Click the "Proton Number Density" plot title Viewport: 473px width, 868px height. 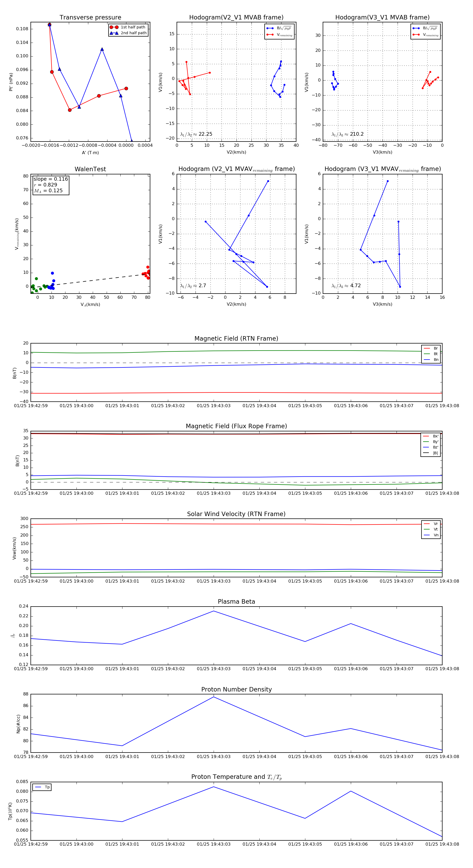[236, 689]
